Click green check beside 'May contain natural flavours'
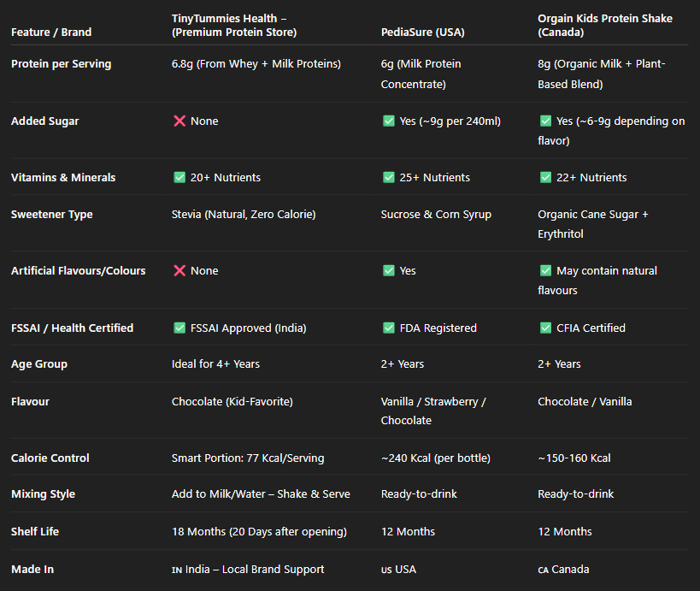700x591 pixels. (x=545, y=271)
